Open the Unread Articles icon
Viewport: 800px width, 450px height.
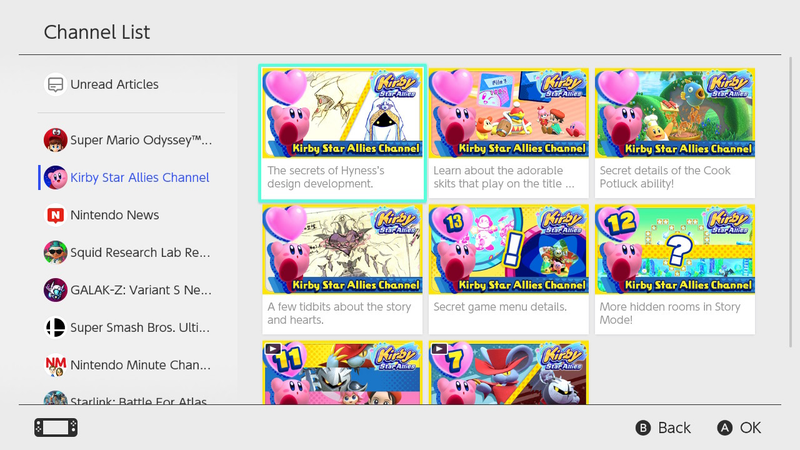tap(55, 84)
